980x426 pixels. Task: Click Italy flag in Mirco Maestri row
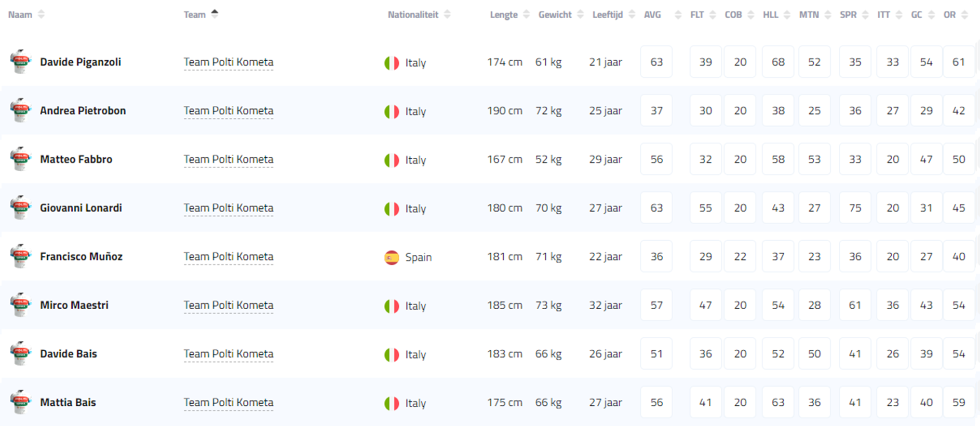click(392, 306)
